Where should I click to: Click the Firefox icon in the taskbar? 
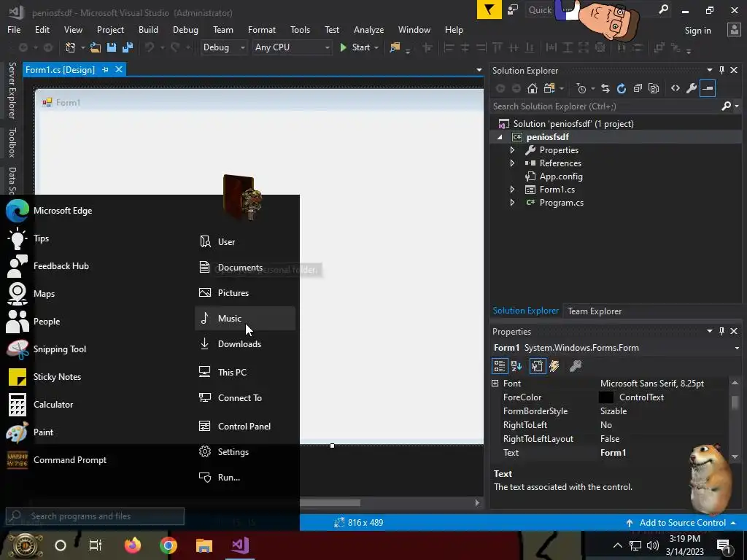tap(133, 545)
